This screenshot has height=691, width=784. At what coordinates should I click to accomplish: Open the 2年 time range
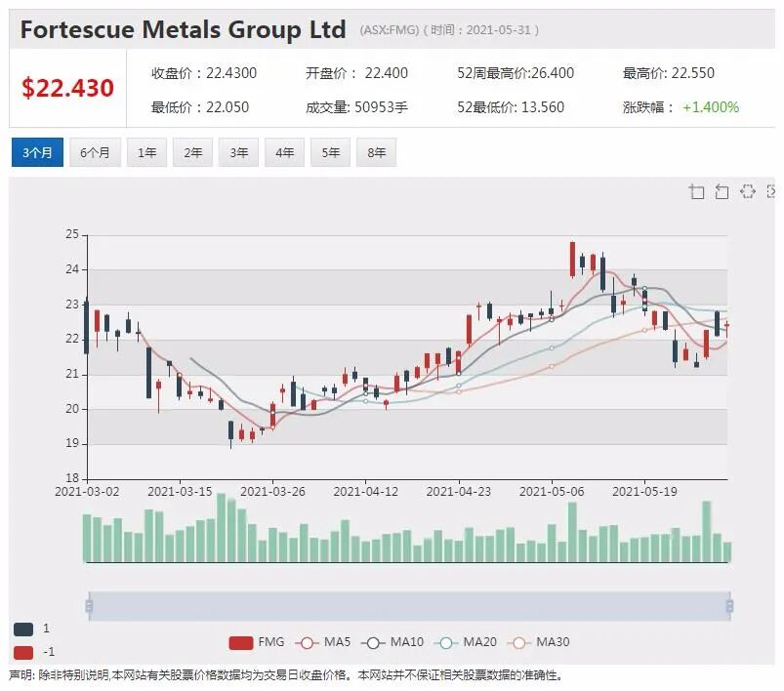[192, 152]
